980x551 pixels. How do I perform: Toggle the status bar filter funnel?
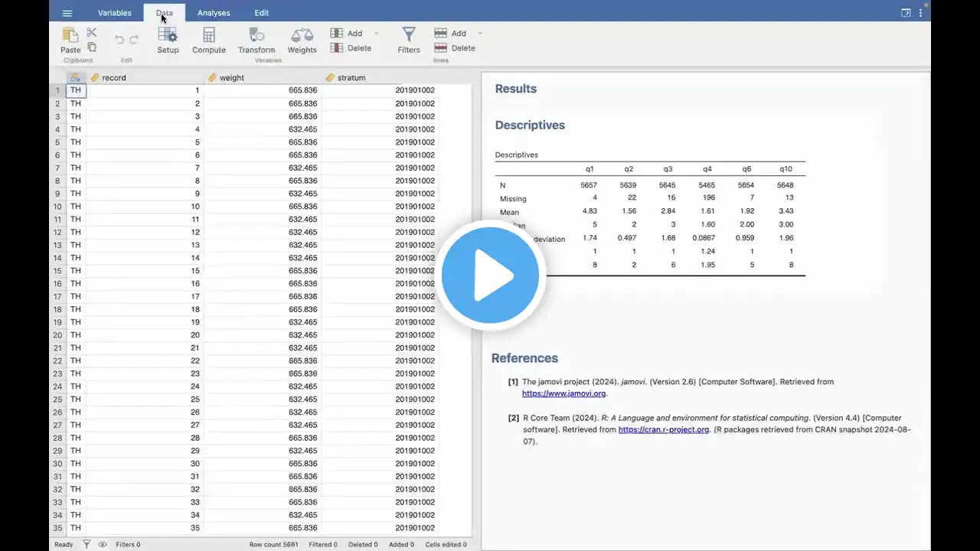[87, 545]
